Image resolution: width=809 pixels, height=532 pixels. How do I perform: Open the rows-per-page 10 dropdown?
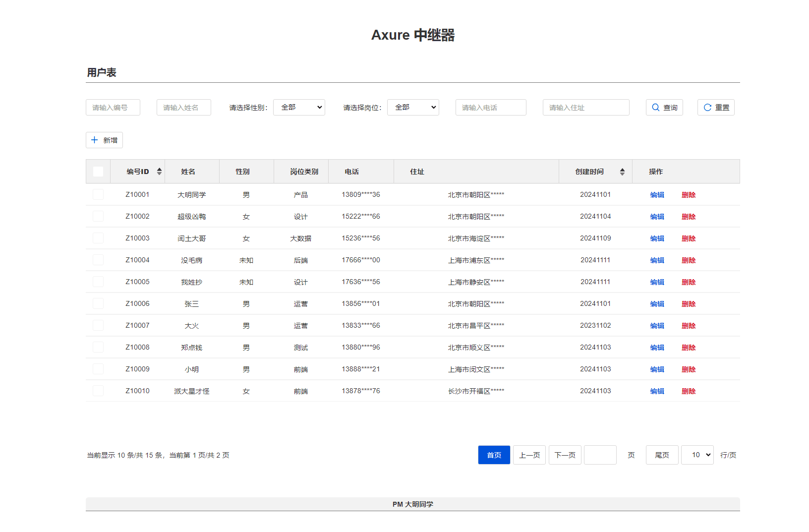[697, 455]
